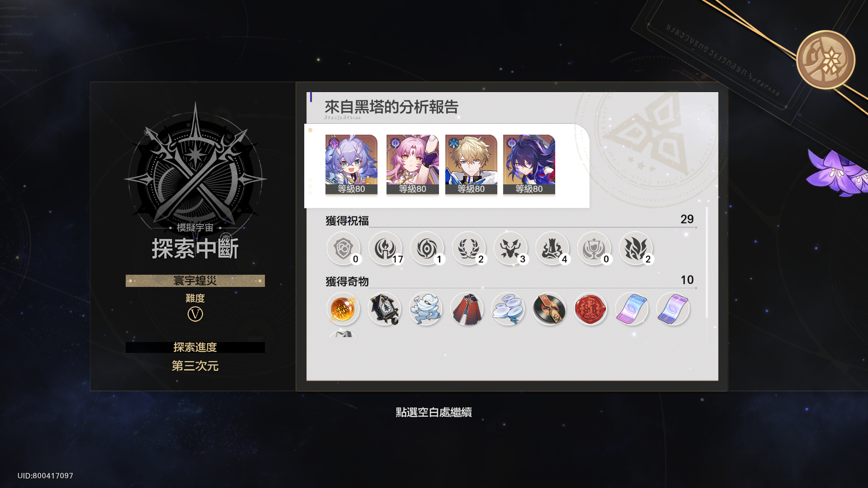This screenshot has width=868, height=488.
Task: Select the flame-shaped blessing icon with count 2
Action: 636,249
